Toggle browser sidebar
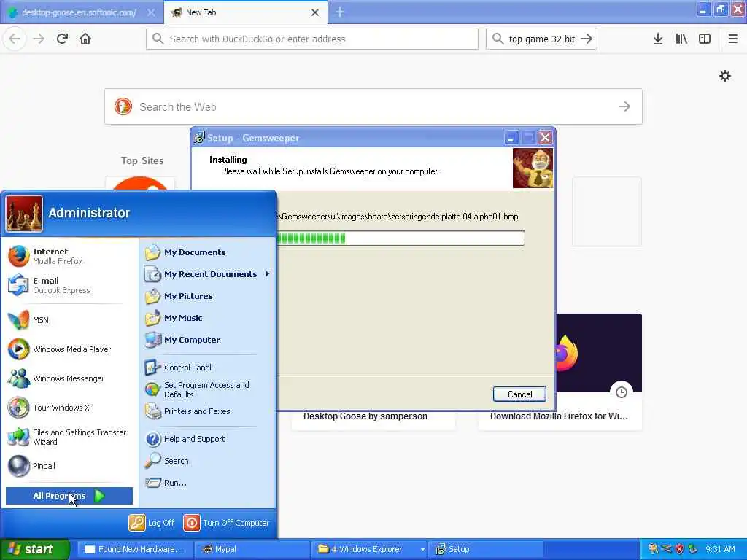Image resolution: width=747 pixels, height=560 pixels. click(705, 39)
